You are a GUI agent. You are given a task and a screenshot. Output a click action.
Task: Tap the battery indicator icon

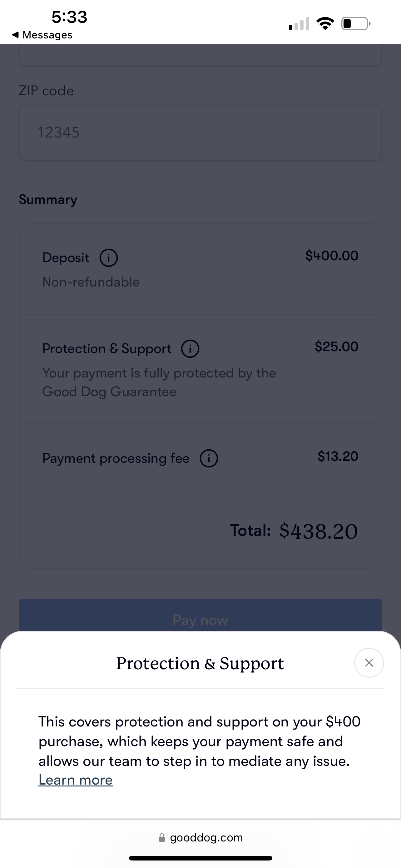click(356, 23)
